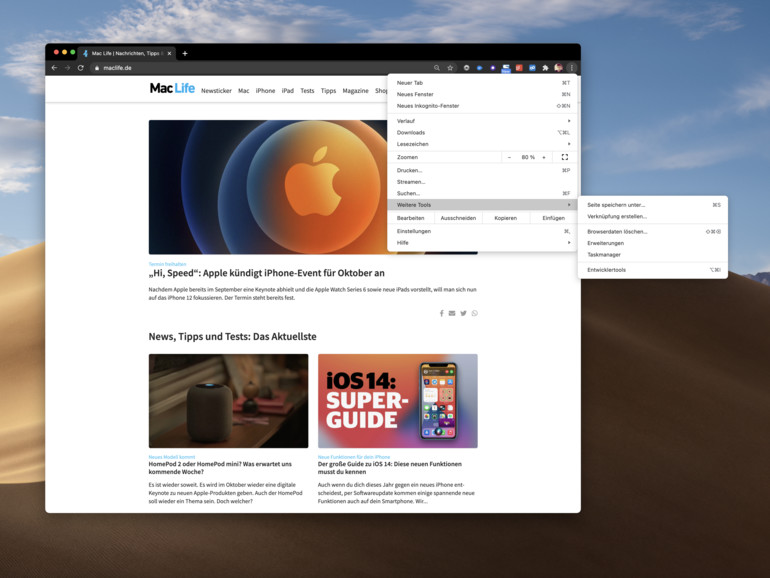The height and width of the screenshot is (578, 770).
Task: Click Neues Modell kommt category label
Action: pyautogui.click(x=172, y=457)
